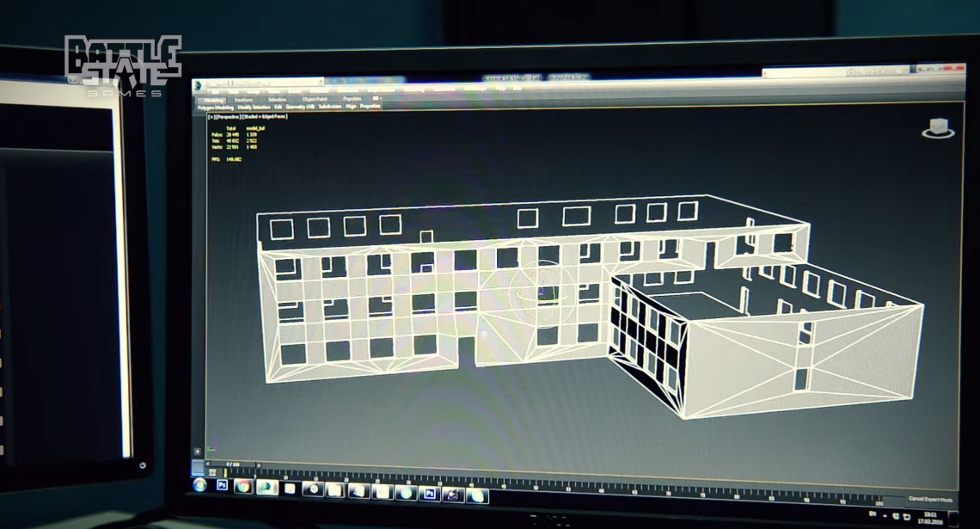The image size is (980, 529).
Task: Open the Subdivision ribbon panel
Action: pyautogui.click(x=330, y=107)
